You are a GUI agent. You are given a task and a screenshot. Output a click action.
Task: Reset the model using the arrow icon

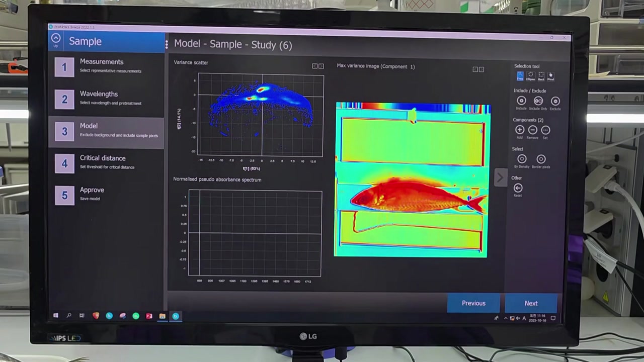pos(518,188)
